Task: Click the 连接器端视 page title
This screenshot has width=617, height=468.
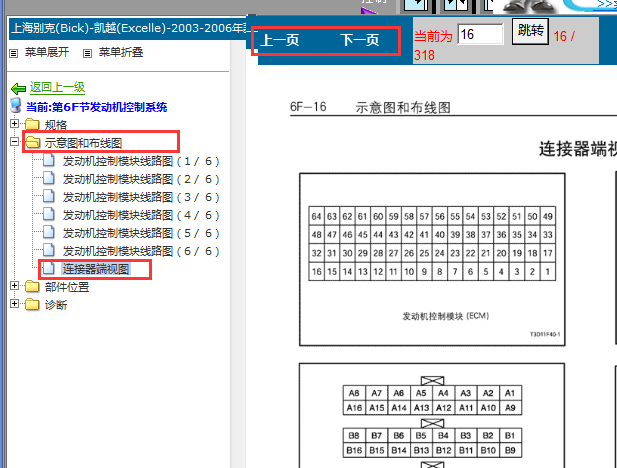Action: 578,149
